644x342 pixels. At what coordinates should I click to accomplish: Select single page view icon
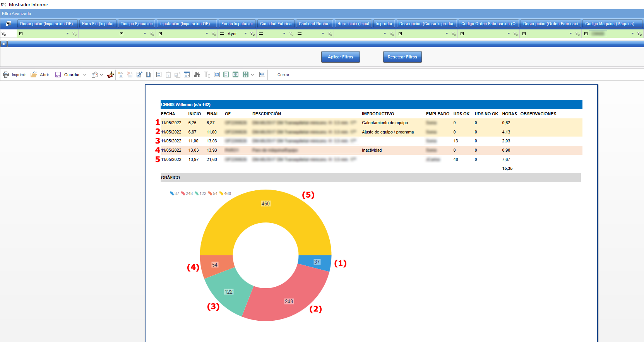[x=226, y=75]
